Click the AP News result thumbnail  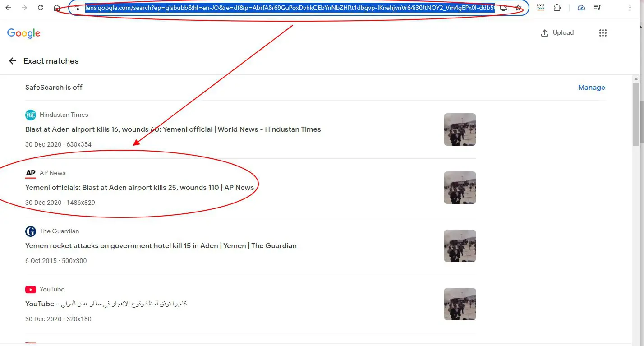[x=460, y=188]
